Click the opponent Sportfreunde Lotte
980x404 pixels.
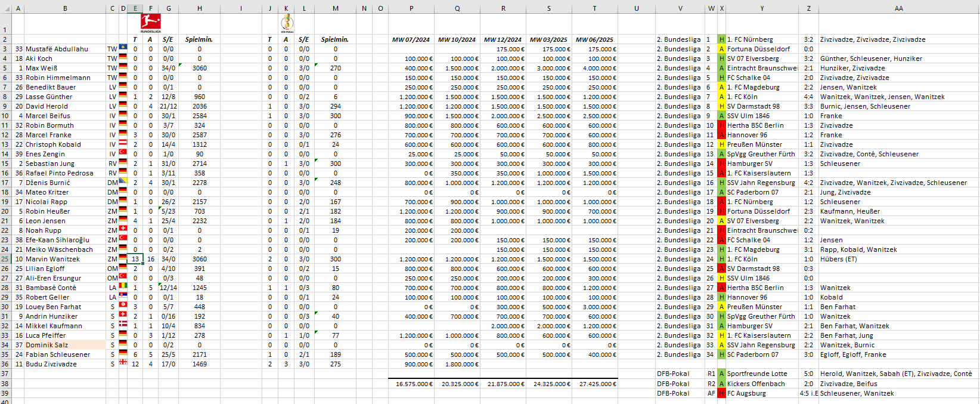[x=757, y=374]
